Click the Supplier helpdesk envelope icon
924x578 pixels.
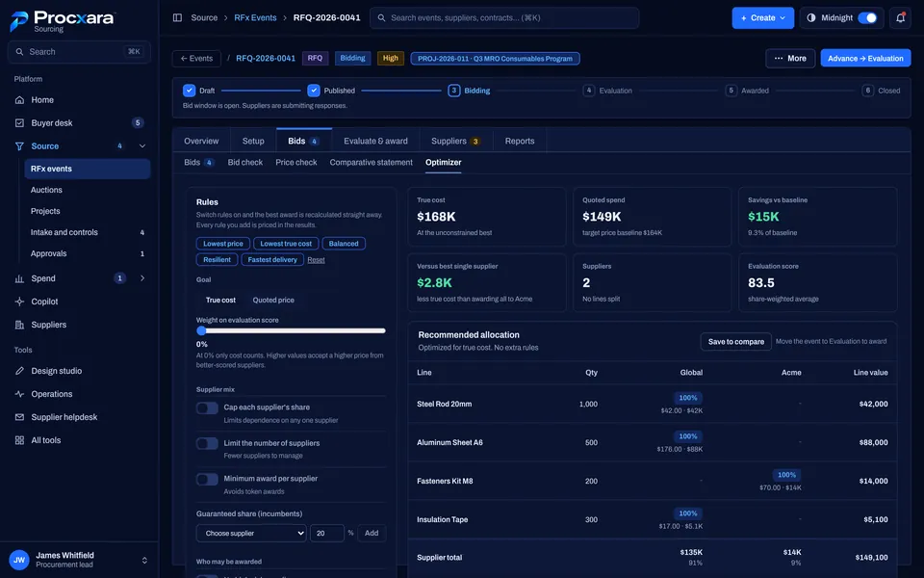point(19,417)
